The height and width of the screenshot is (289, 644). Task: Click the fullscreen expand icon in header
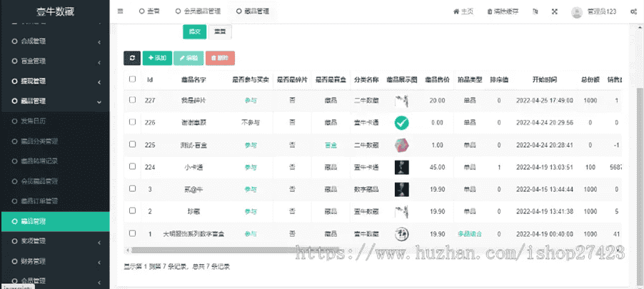pyautogui.click(x=555, y=11)
